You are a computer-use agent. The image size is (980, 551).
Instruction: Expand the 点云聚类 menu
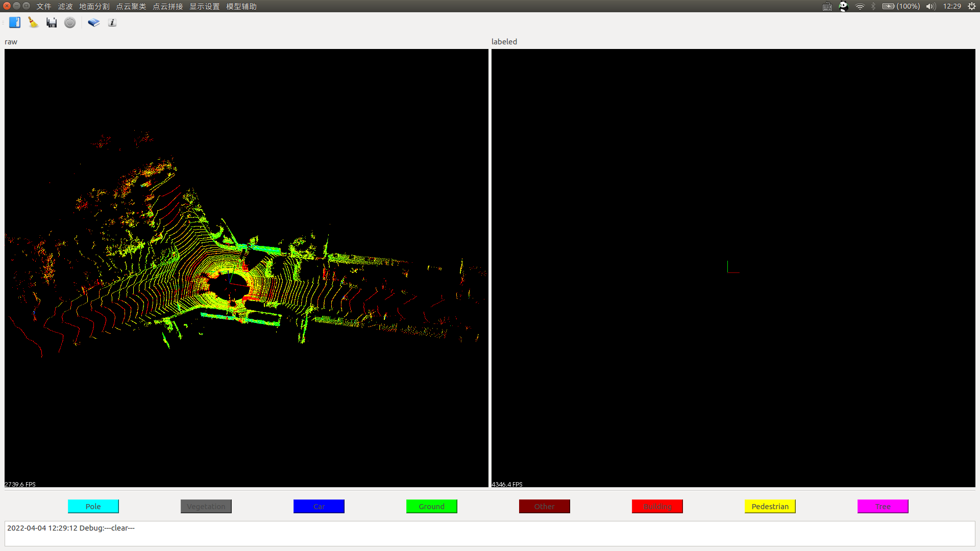131,6
